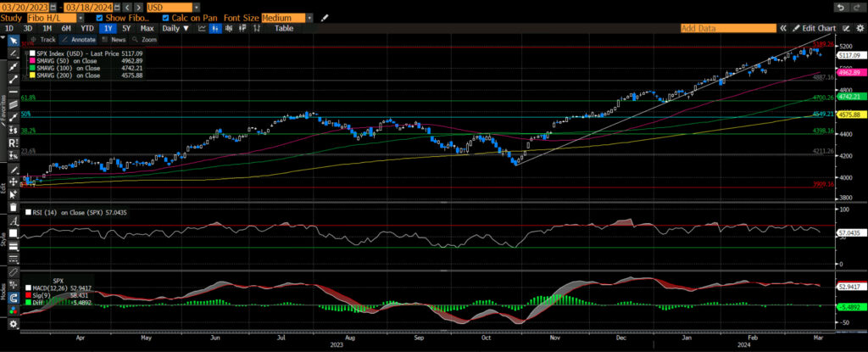Open the Daily periodicity dropdown
Viewport: 868px width, 352px height.
[x=175, y=28]
